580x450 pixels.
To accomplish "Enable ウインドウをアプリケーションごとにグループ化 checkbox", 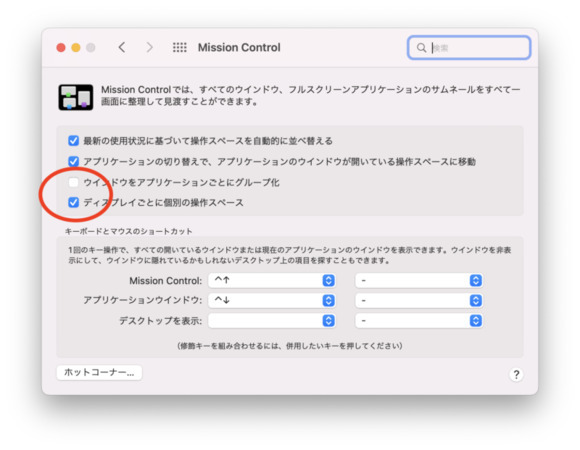I will 73,182.
